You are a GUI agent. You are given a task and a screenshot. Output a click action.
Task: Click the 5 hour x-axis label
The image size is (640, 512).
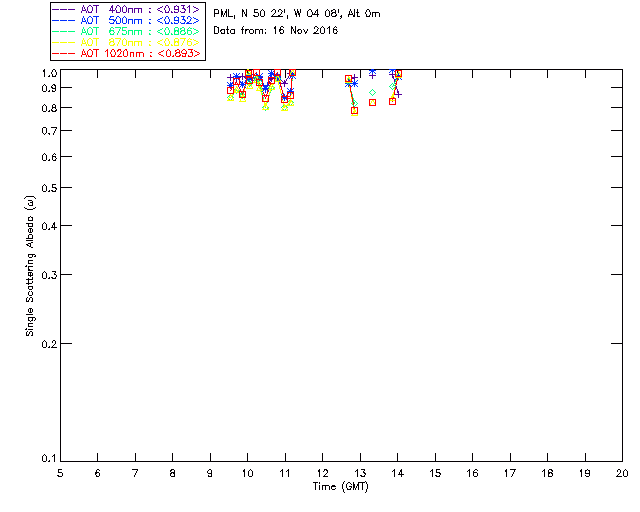tap(60, 473)
